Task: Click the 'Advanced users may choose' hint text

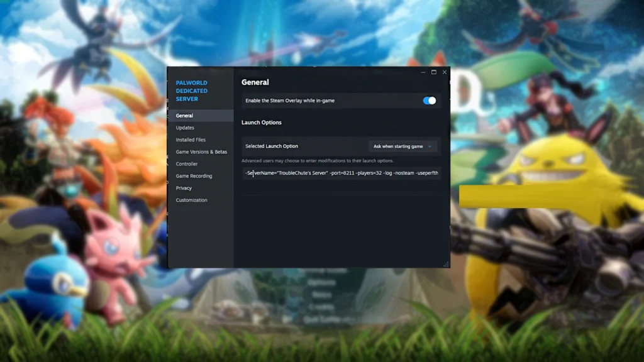Action: [318, 161]
